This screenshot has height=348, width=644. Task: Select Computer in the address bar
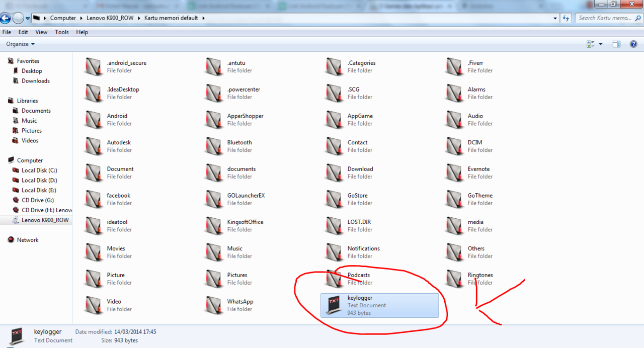[63, 18]
